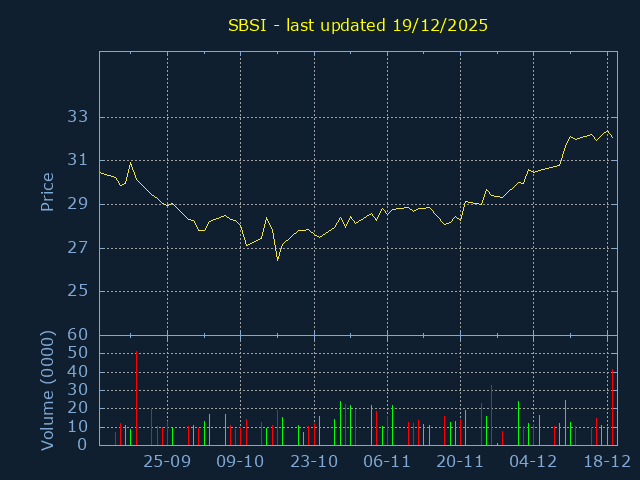Click the tallest red volume bar on the left
This screenshot has width=640, height=480.
[x=136, y=400]
